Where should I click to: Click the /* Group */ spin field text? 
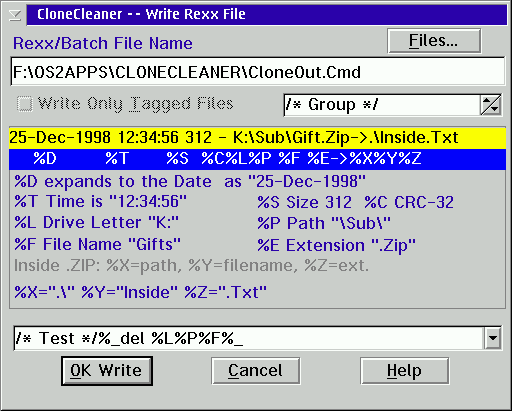point(382,105)
